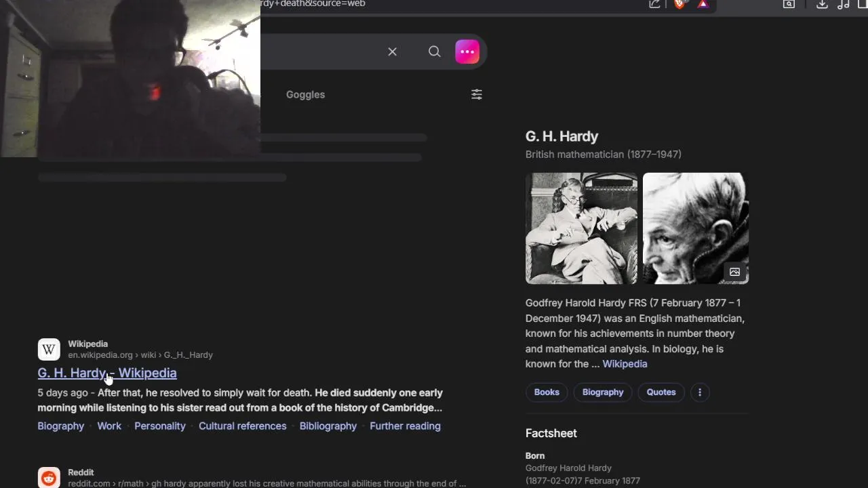This screenshot has width=868, height=488.
Task: Click 'Godfrey Harold Hardy' under Born
Action: pos(568,468)
